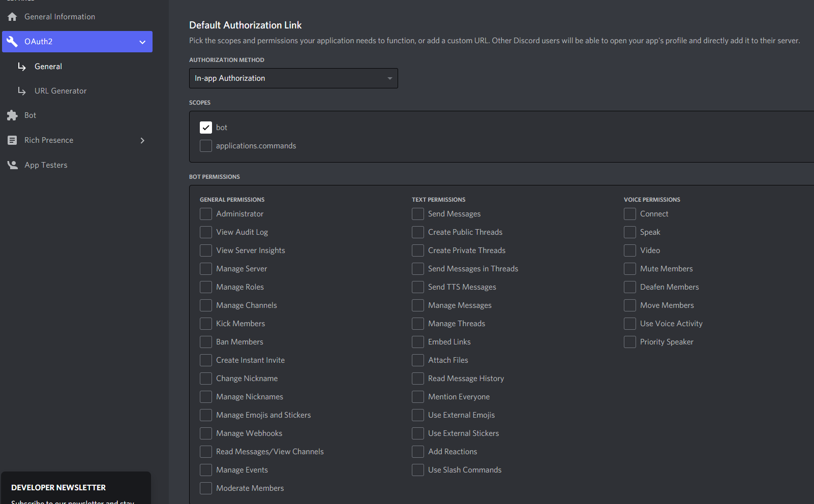Check Manage Nicknames permission
This screenshot has height=504, width=814.
click(206, 397)
